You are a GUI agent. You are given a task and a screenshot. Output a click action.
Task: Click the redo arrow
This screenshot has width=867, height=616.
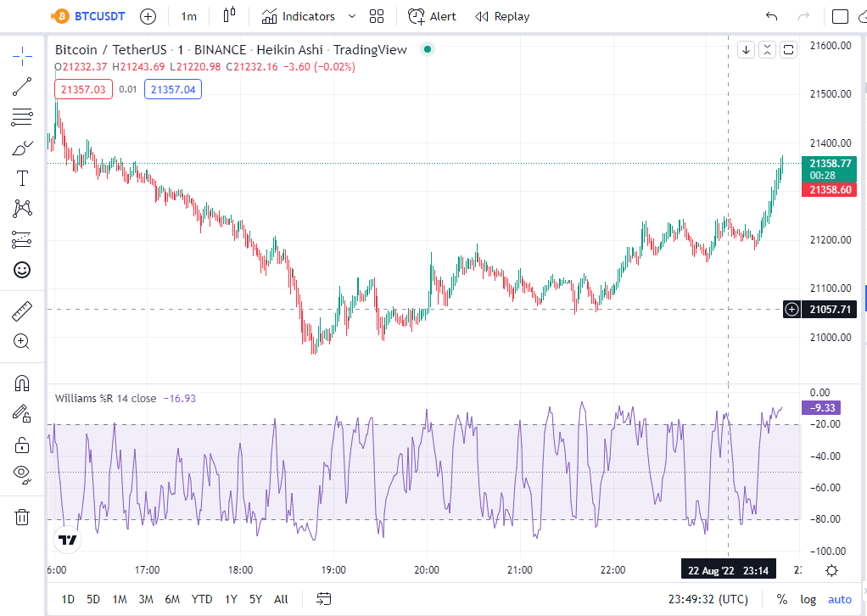[x=803, y=17]
